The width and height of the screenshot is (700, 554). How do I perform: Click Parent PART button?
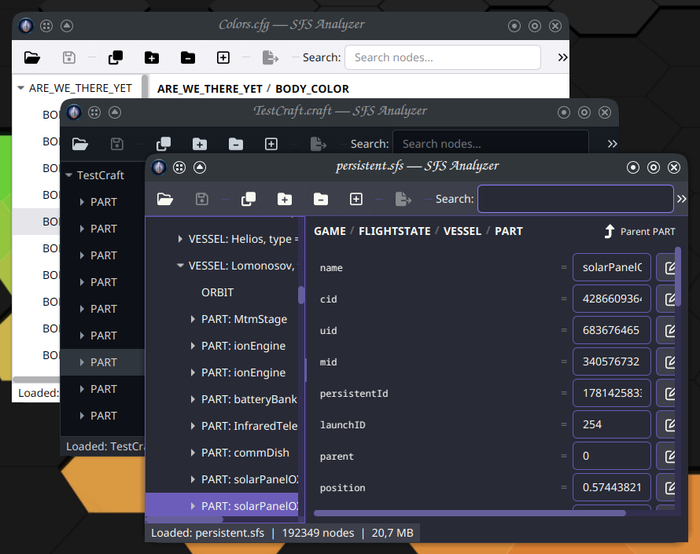click(640, 232)
